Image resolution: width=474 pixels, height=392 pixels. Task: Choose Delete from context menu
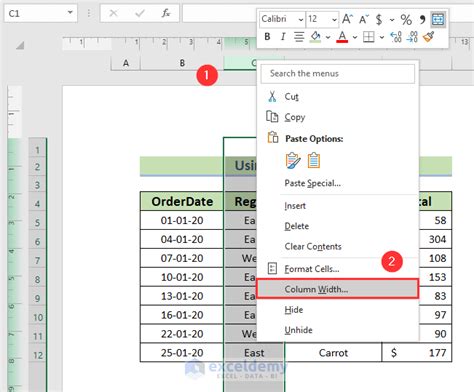(x=338, y=226)
